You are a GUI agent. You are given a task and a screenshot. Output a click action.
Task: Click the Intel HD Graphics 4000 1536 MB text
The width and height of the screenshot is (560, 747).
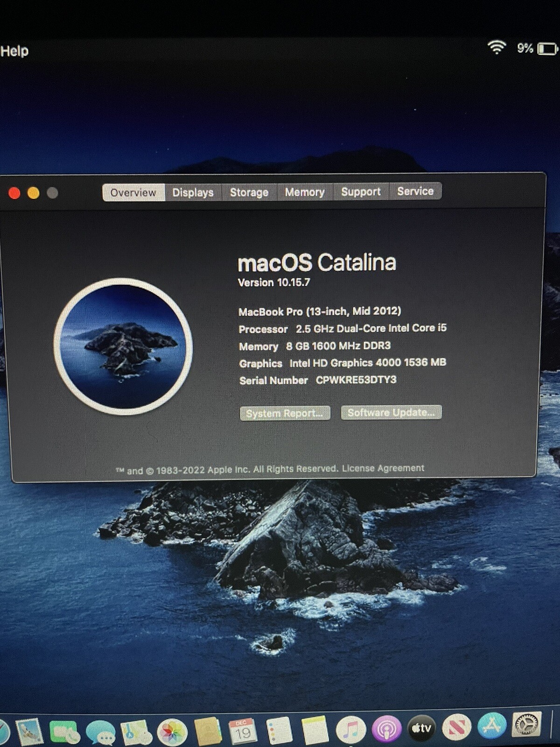coord(368,363)
